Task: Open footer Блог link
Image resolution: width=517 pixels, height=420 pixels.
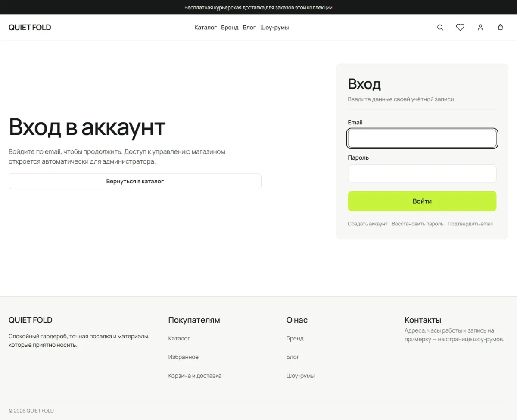Action: pyautogui.click(x=293, y=357)
